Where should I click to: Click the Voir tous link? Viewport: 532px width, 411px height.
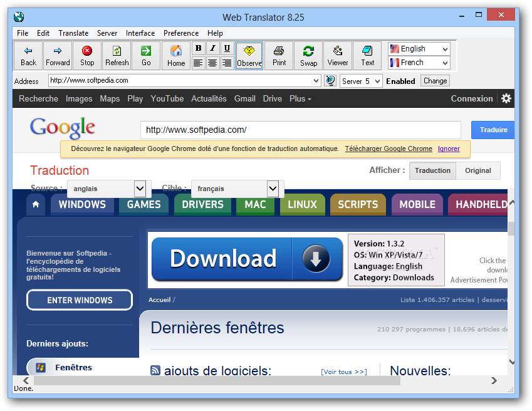pyautogui.click(x=344, y=372)
